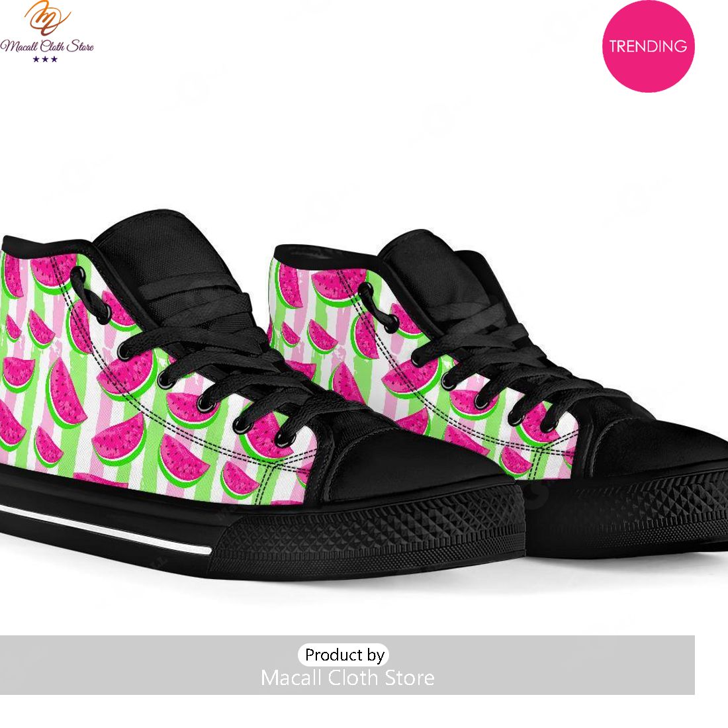Click the top eyelet on left shoe
728x728 pixels.
(77, 273)
